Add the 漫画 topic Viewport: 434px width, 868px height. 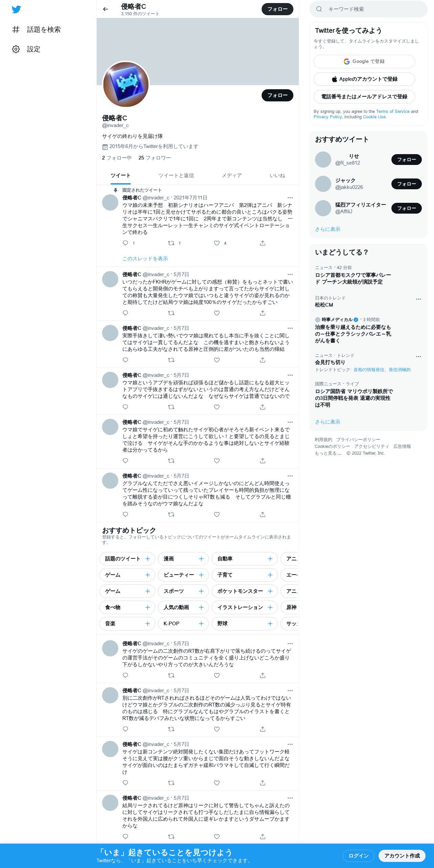point(201,559)
